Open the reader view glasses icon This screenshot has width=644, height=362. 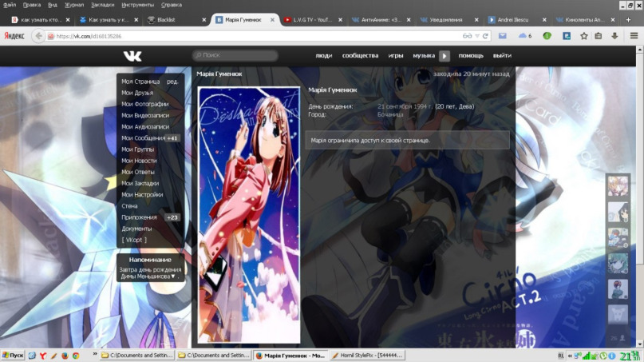tap(467, 36)
